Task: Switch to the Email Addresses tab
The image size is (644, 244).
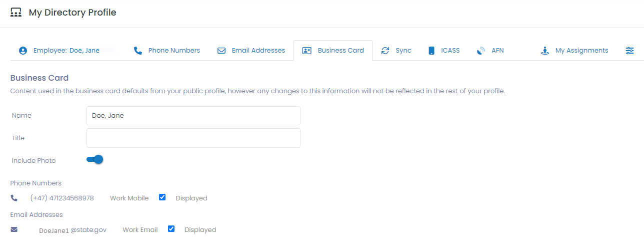Action: [251, 51]
